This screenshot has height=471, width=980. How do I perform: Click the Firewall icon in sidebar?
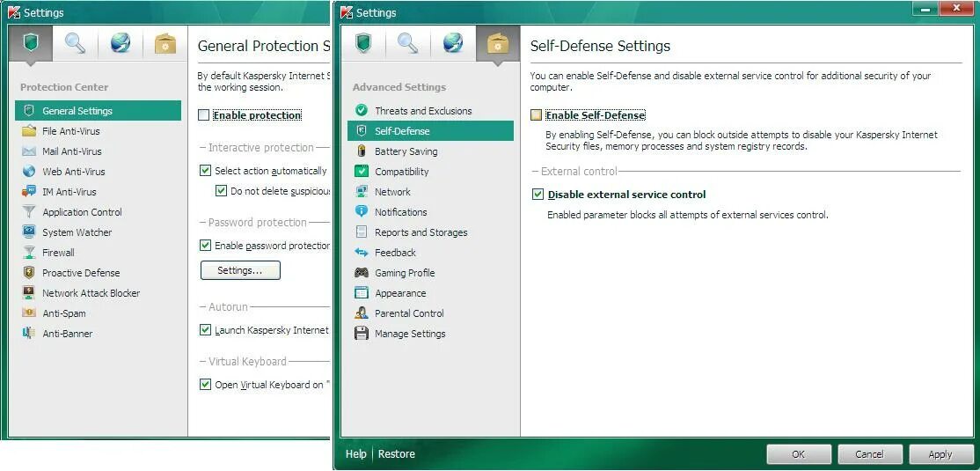coord(29,253)
